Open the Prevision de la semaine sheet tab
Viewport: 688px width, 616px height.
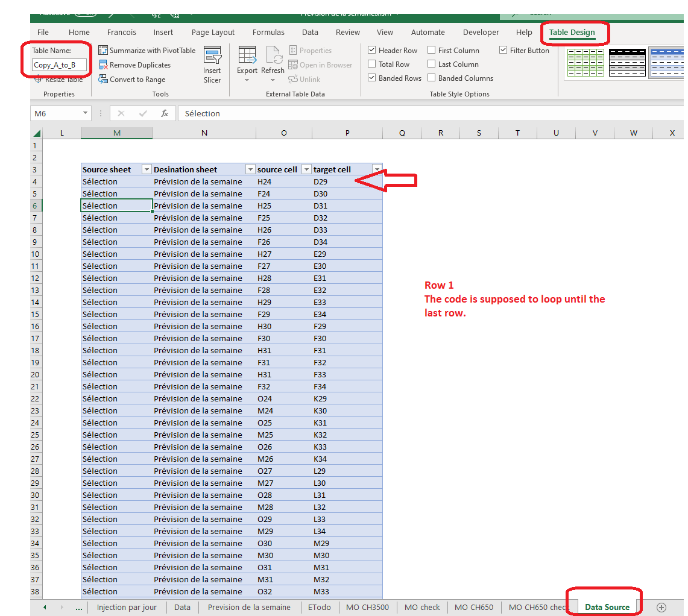249,607
